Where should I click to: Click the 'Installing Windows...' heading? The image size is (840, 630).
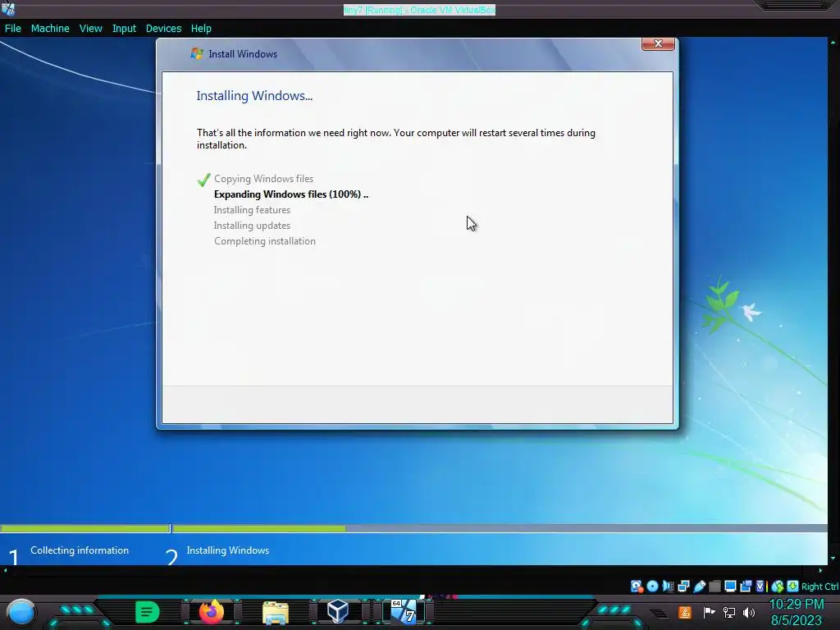pyautogui.click(x=254, y=96)
